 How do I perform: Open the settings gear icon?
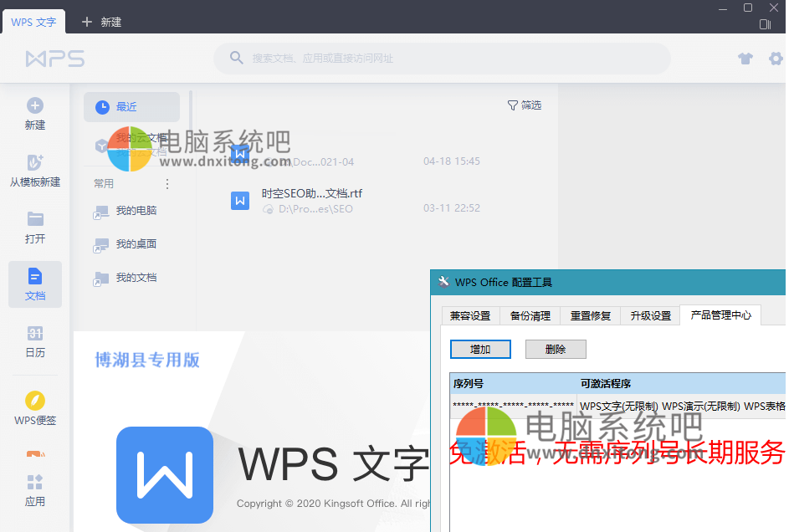point(776,59)
